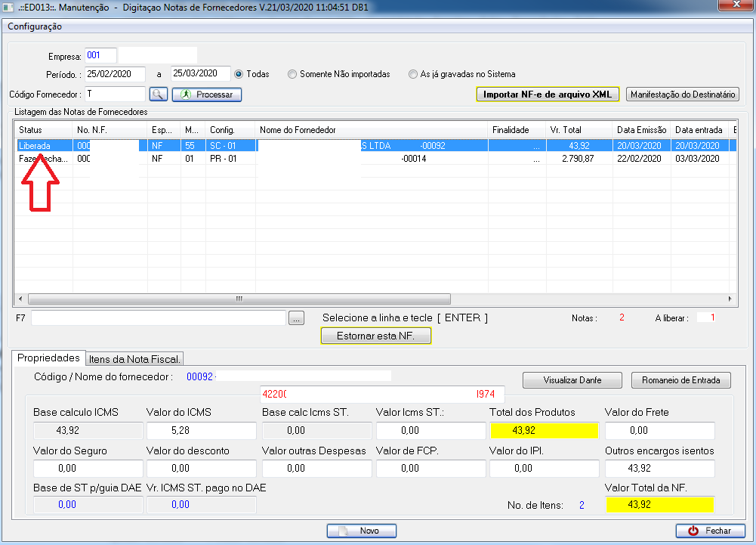This screenshot has height=545, width=756.
Task: Switch to Itens da Nota Fiscal tab
Action: coord(136,358)
